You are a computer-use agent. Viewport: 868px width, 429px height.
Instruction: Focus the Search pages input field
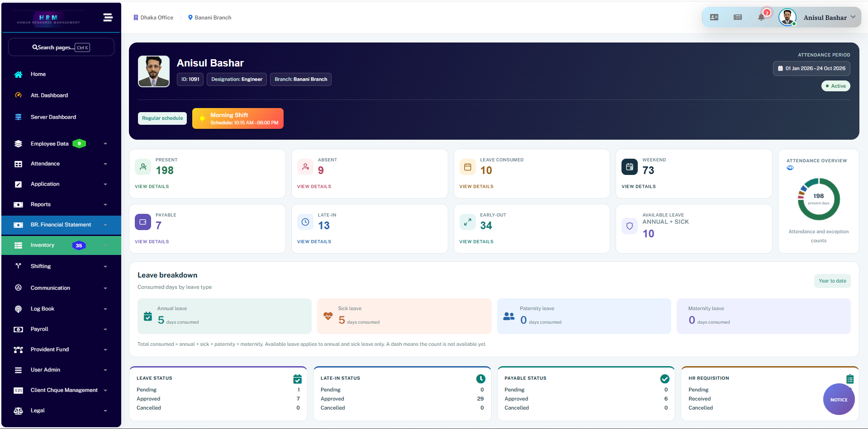(x=61, y=47)
